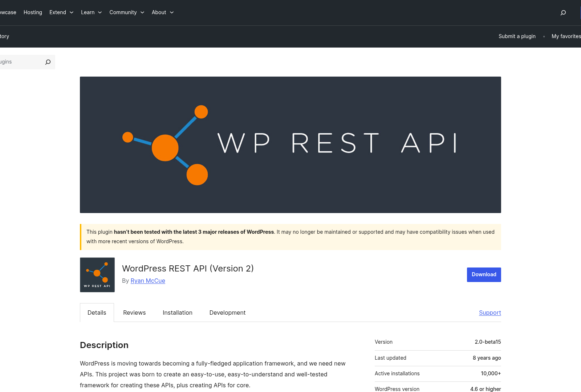
Task: Switch to the Development tab
Action: click(x=227, y=313)
